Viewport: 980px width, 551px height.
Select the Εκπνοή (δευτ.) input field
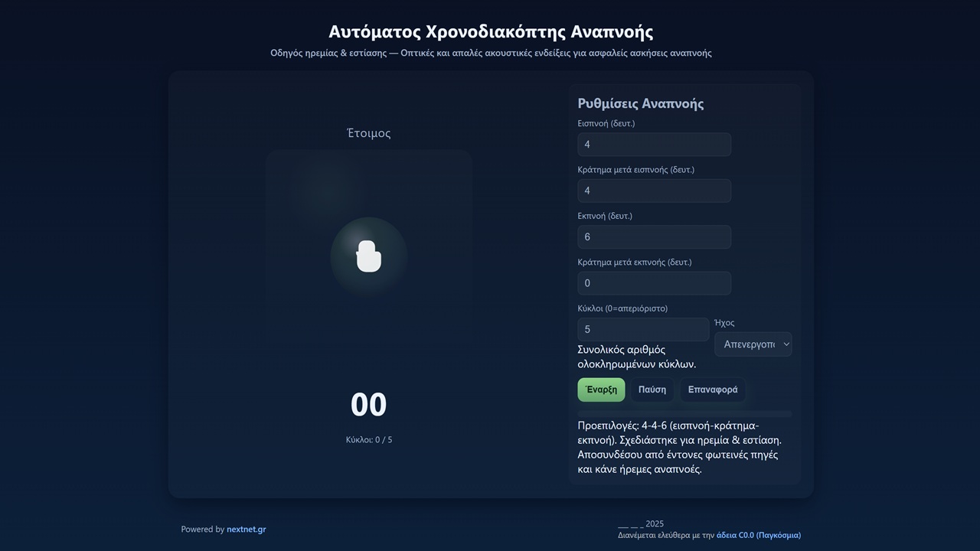tap(654, 236)
